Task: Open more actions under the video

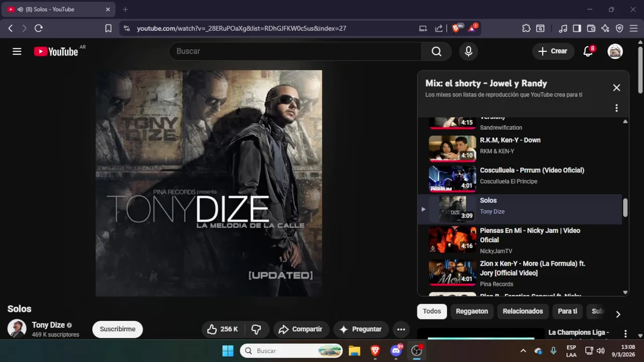Action: tap(401, 329)
